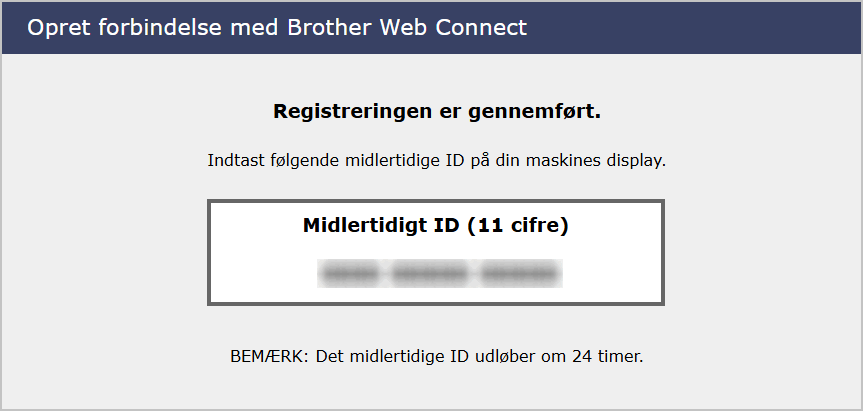Click the header title 'Opret forbindelse med Brother Web Connect'
The height and width of the screenshot is (411, 863).
pyautogui.click(x=276, y=27)
